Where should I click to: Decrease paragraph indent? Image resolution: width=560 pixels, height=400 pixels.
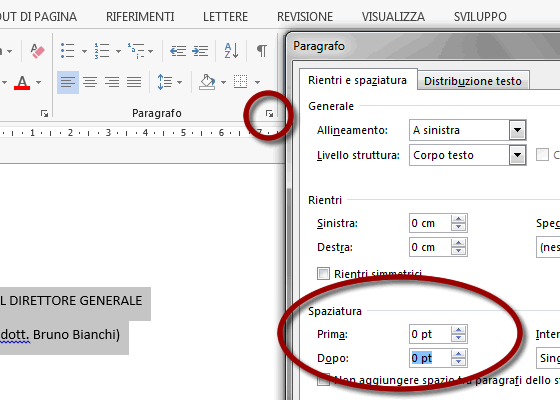[178, 51]
